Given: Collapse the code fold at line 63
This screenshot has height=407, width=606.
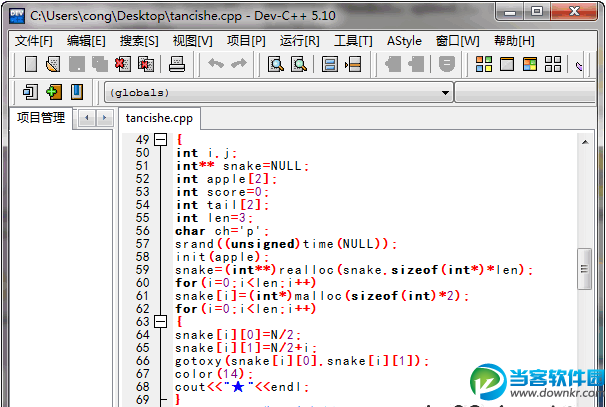Looking at the screenshot, I should tap(159, 321).
